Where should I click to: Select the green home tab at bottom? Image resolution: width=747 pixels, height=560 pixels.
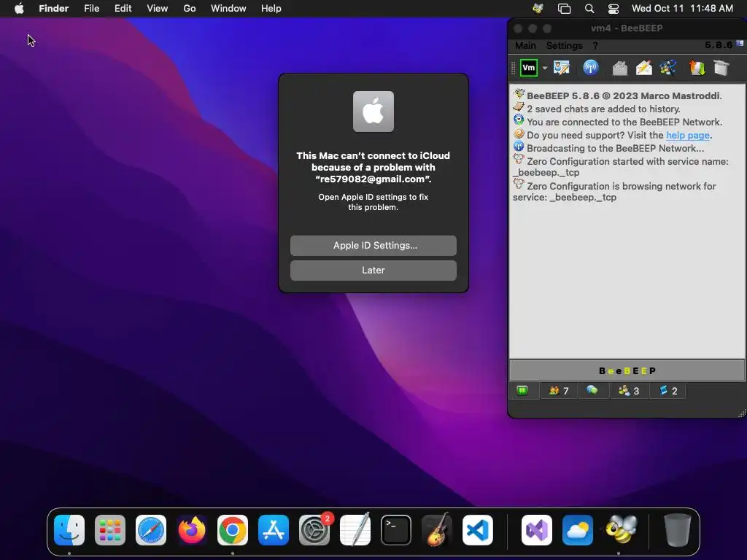[x=522, y=391]
